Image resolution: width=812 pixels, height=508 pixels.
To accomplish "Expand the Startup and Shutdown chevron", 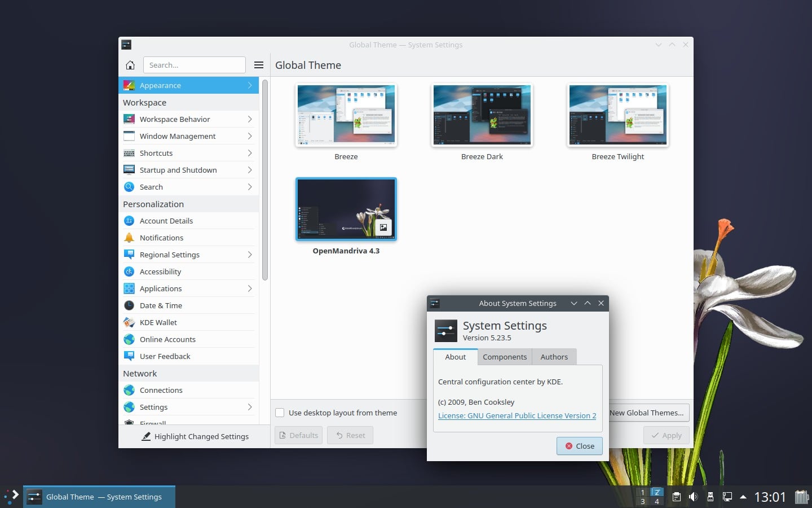I will point(250,170).
